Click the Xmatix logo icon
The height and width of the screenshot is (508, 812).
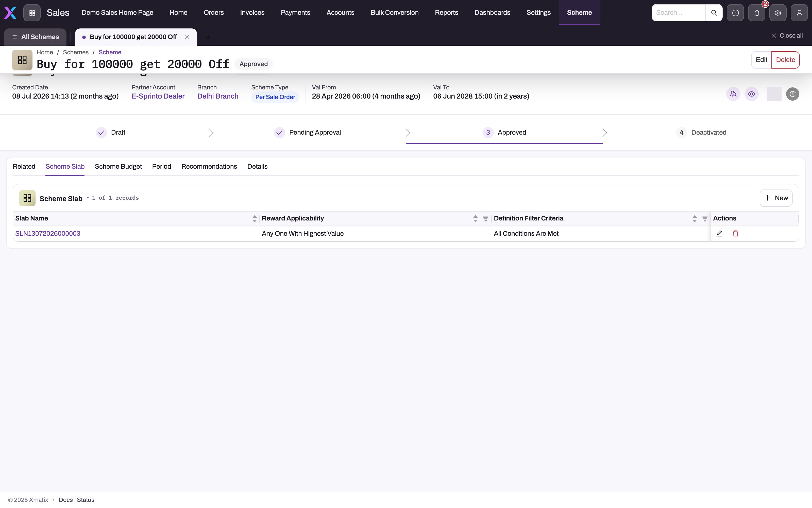[10, 13]
